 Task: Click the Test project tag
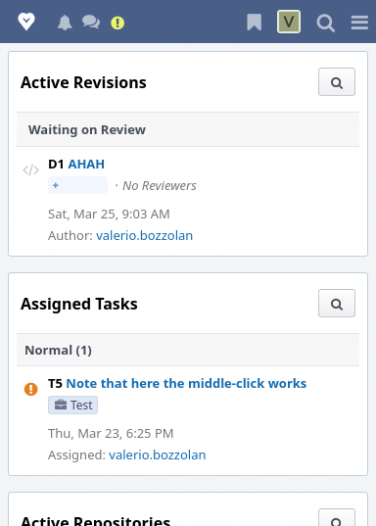tap(73, 405)
